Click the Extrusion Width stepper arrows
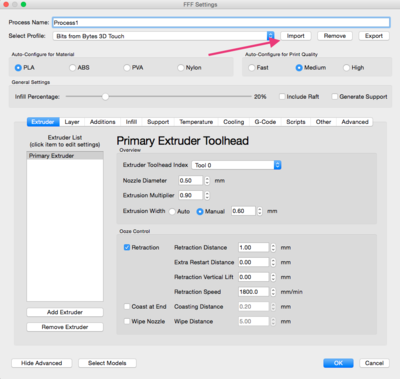This screenshot has height=379, width=400. pyautogui.click(x=260, y=211)
